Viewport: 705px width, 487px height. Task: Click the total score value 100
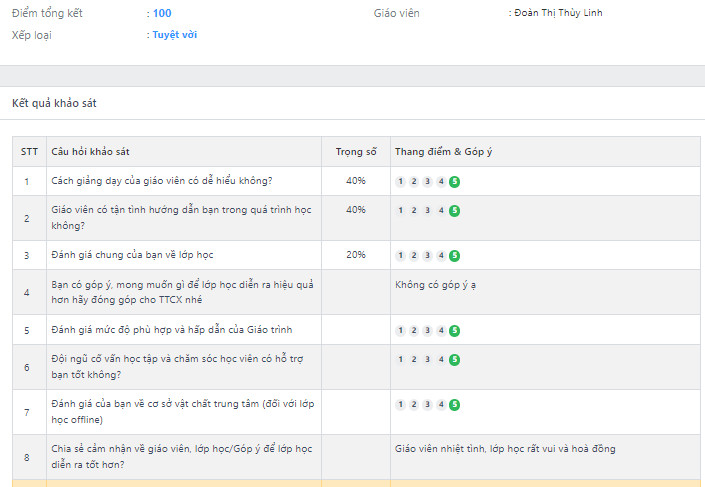pyautogui.click(x=162, y=13)
